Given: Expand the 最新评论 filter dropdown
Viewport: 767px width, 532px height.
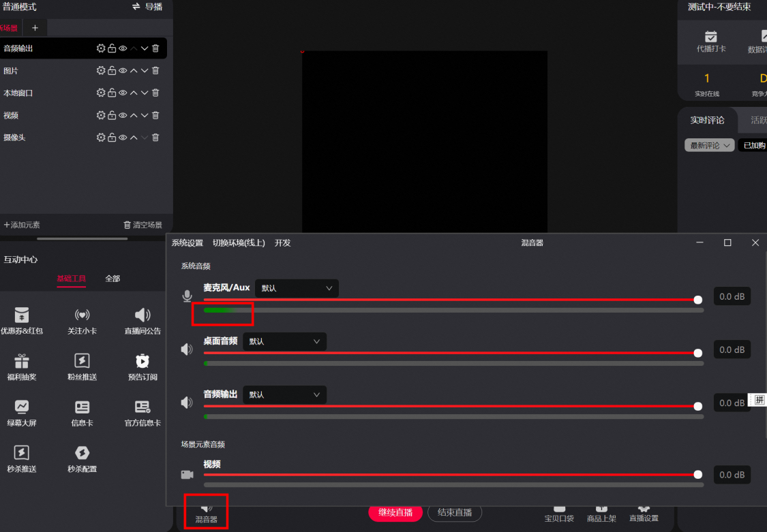Looking at the screenshot, I should click(709, 145).
